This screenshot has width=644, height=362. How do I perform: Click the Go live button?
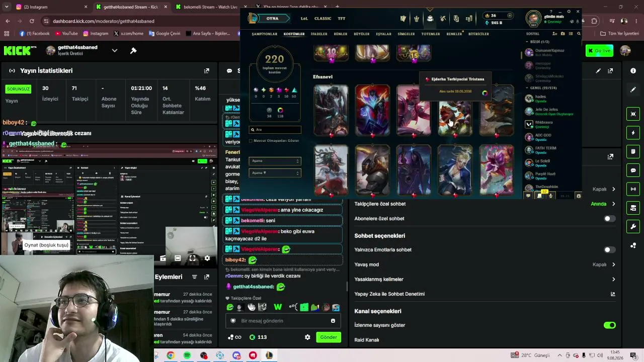(599, 50)
